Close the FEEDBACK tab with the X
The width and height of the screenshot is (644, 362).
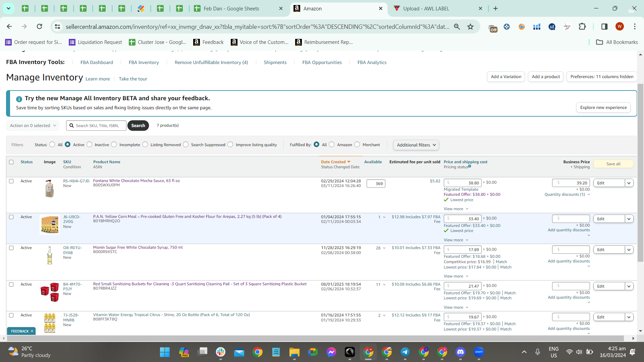(32, 331)
